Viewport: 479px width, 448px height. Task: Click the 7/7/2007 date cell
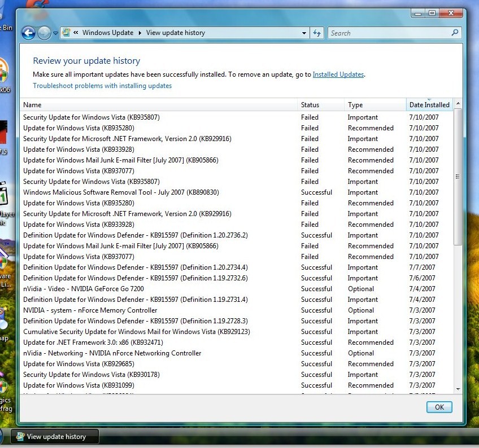coord(422,267)
